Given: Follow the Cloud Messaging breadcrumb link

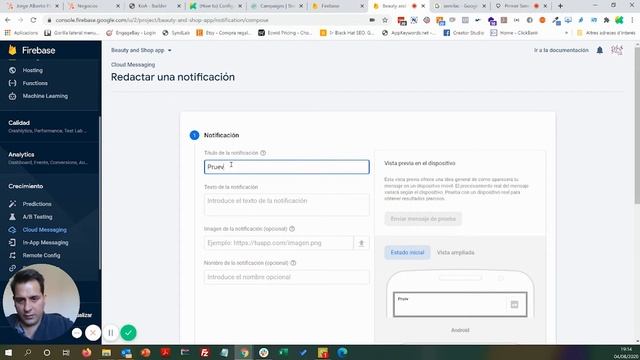Looking at the screenshot, I should (133, 64).
